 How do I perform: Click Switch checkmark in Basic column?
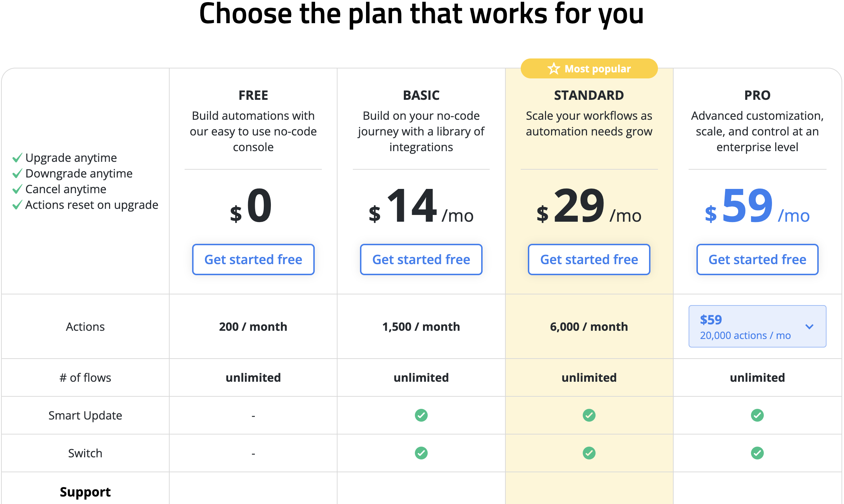pyautogui.click(x=421, y=453)
